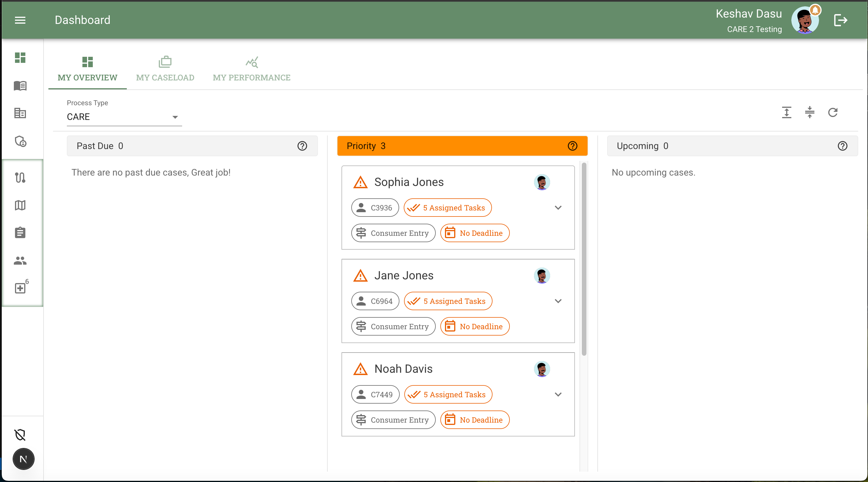Click the expand all cards icon
868x482 pixels.
click(786, 112)
